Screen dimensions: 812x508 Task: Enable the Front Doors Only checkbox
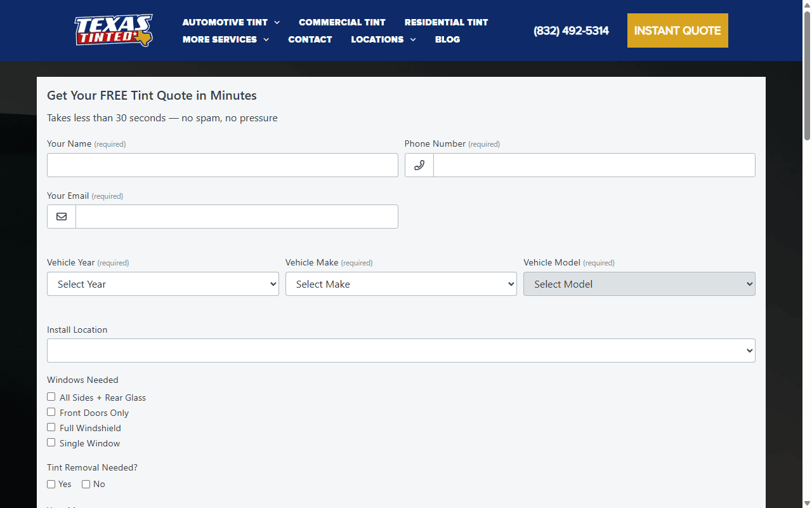point(51,412)
